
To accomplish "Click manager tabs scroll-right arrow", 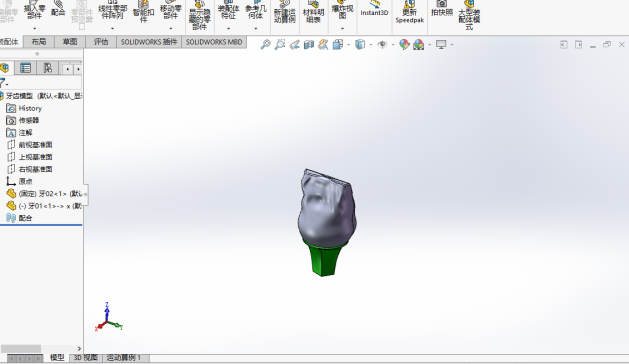I will (78, 69).
